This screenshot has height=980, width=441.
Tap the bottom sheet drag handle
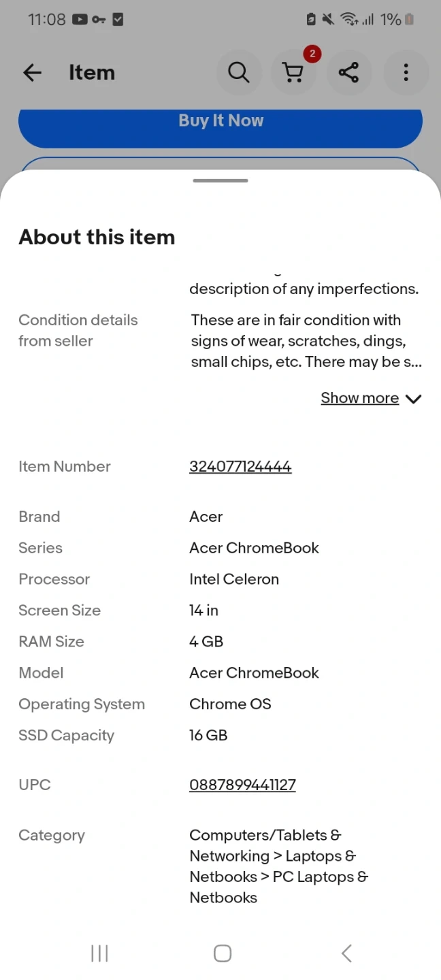(220, 180)
